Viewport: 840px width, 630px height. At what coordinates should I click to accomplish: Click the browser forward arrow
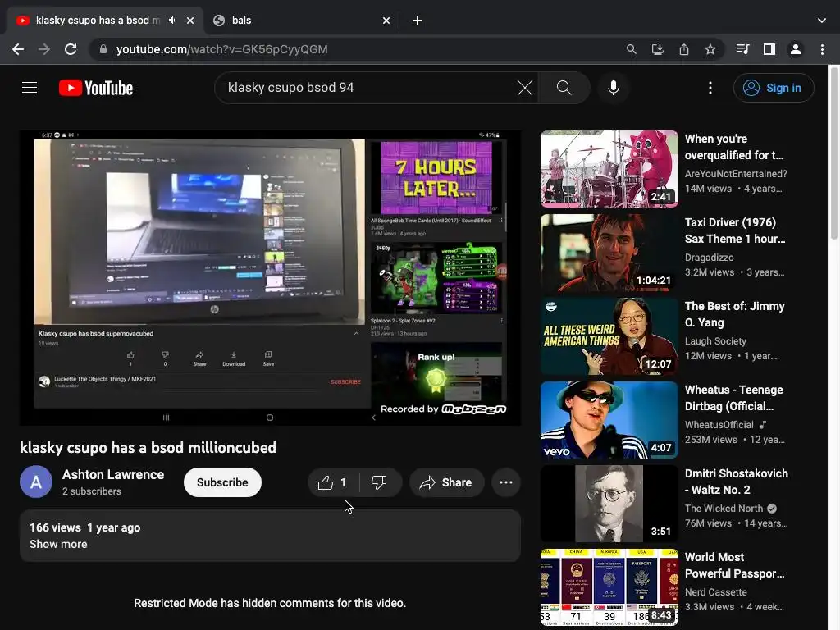click(x=44, y=49)
